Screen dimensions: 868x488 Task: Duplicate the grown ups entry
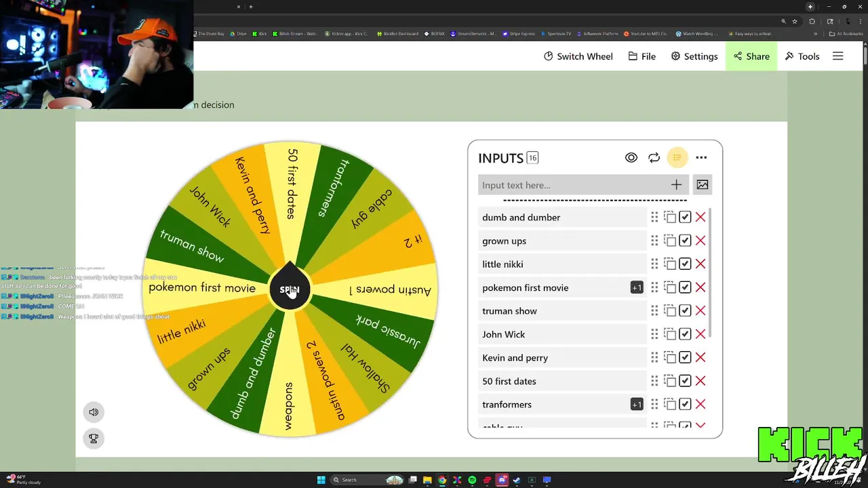669,241
